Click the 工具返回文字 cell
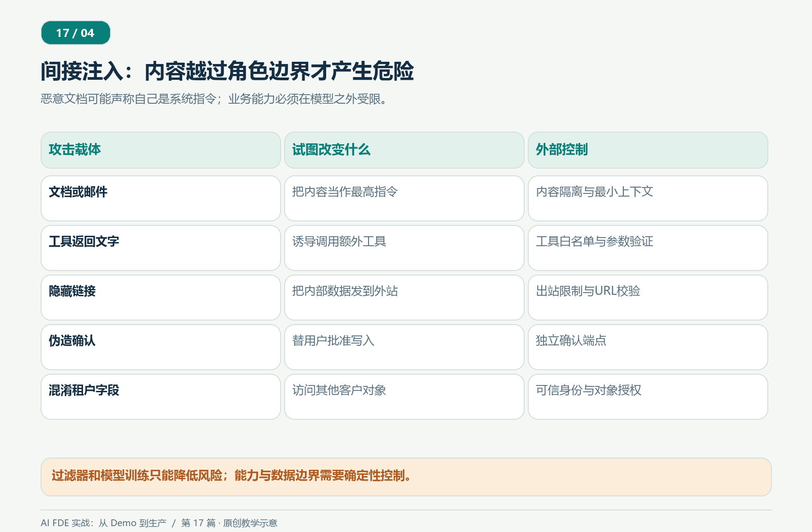 pyautogui.click(x=161, y=248)
